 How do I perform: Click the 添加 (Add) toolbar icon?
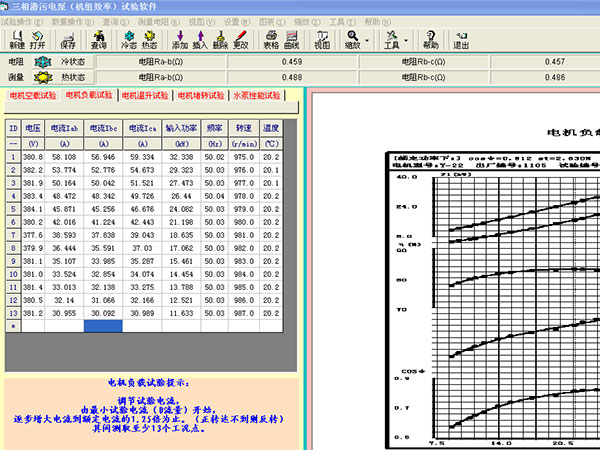(x=179, y=39)
